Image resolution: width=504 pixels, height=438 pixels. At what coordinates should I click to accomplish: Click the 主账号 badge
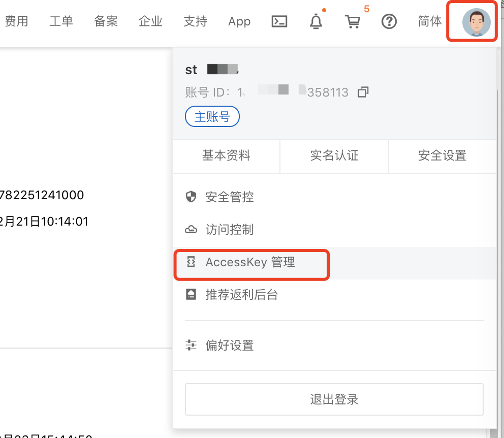coord(212,117)
